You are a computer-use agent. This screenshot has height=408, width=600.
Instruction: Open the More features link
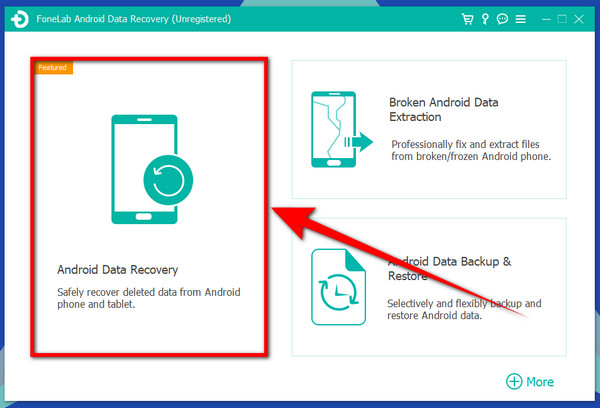540,382
